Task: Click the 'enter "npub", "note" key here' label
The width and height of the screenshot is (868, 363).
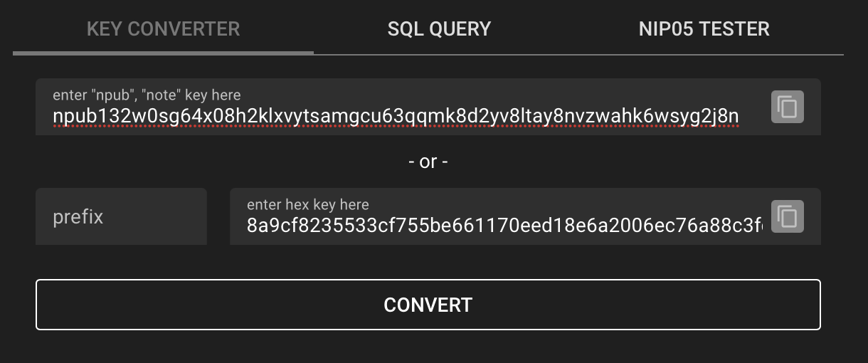Action: (x=147, y=95)
